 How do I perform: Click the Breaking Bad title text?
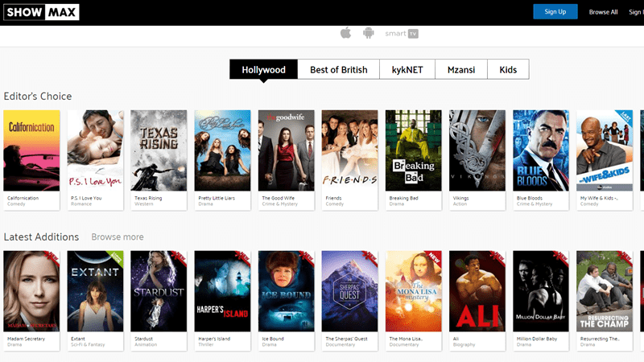pos(404,198)
